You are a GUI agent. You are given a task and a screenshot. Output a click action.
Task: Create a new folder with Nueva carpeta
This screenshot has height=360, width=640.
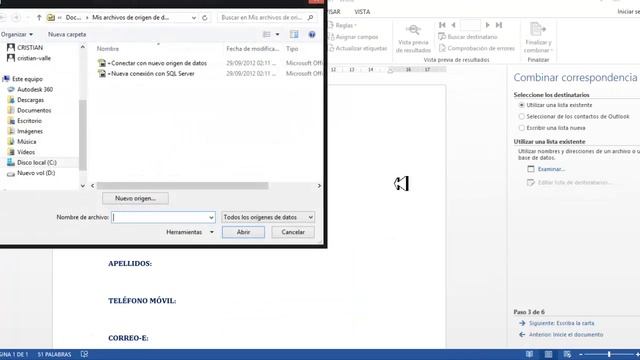pyautogui.click(x=67, y=34)
